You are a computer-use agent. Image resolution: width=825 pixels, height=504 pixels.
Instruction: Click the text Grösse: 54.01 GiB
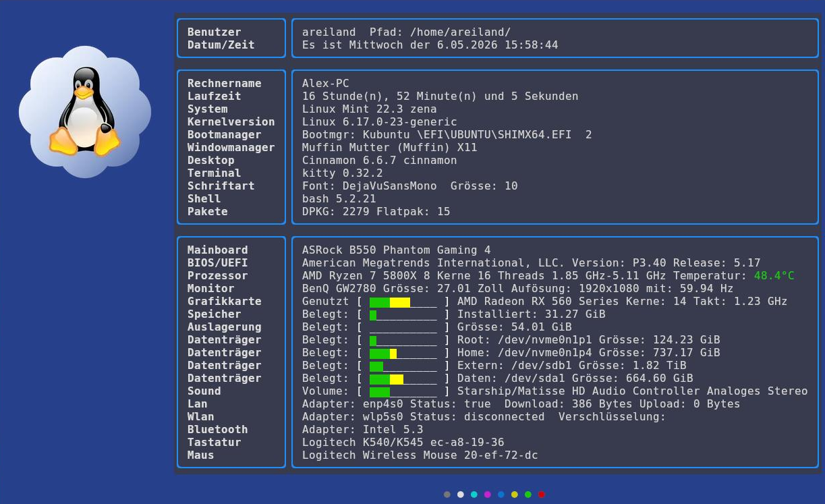pyautogui.click(x=515, y=327)
